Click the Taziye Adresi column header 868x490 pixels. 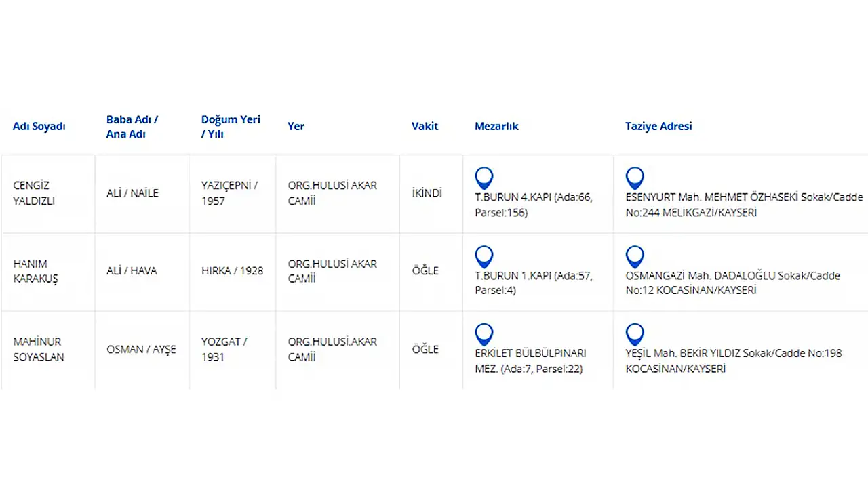point(658,127)
